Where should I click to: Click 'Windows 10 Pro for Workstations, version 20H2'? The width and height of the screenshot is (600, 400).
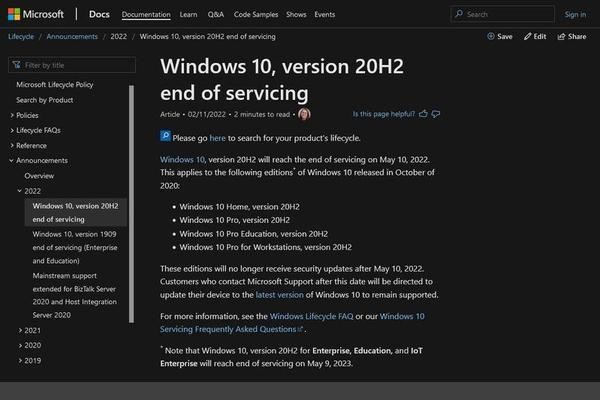266,247
